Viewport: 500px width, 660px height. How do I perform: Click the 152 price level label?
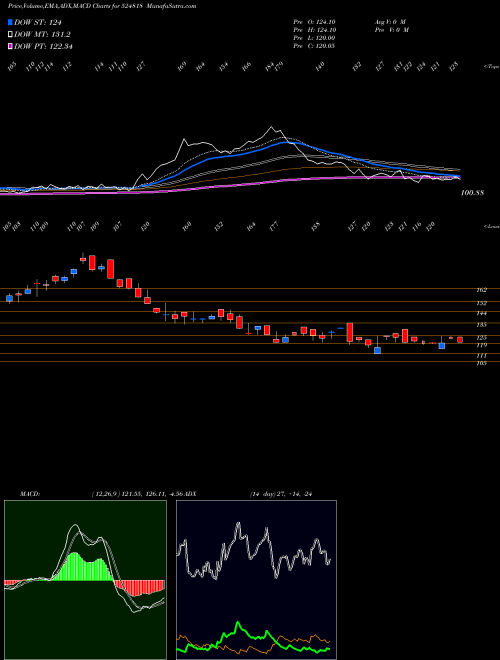482,303
